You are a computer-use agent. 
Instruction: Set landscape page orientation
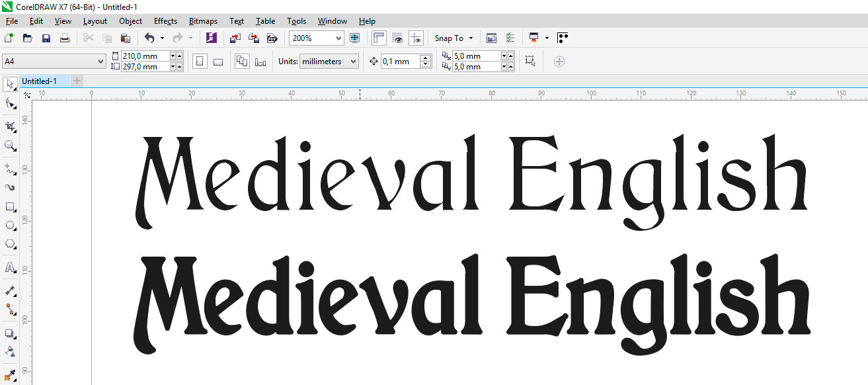(x=218, y=62)
